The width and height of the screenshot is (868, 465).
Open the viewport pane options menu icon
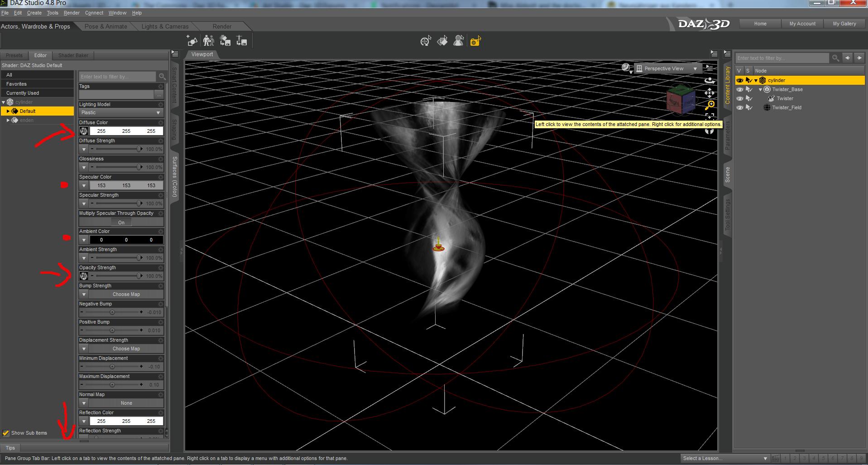[x=714, y=53]
